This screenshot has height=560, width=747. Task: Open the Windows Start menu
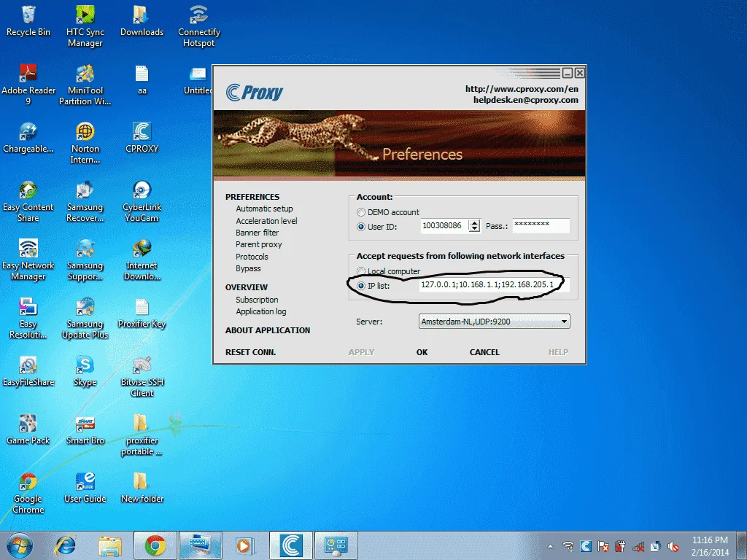coord(20,545)
